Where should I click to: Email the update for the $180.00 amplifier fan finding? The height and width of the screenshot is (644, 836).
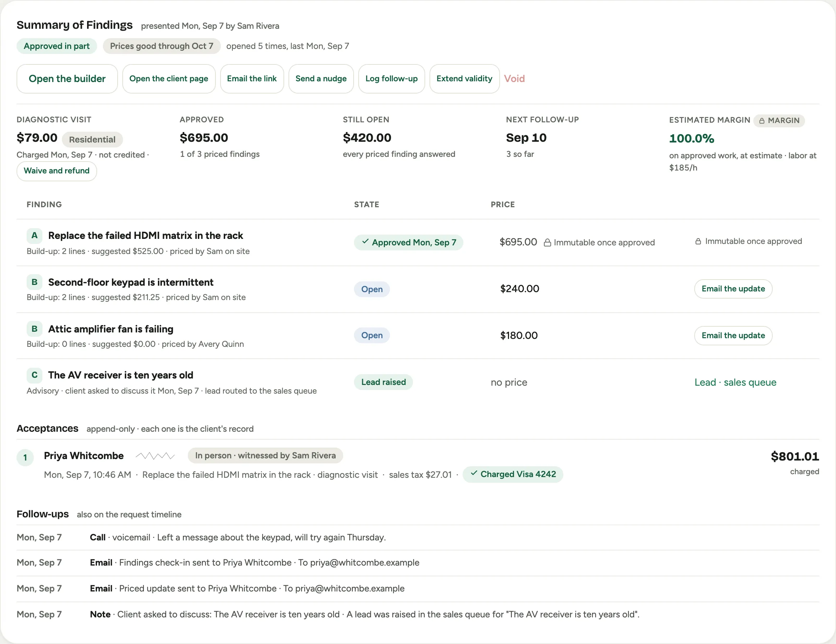[x=733, y=335]
